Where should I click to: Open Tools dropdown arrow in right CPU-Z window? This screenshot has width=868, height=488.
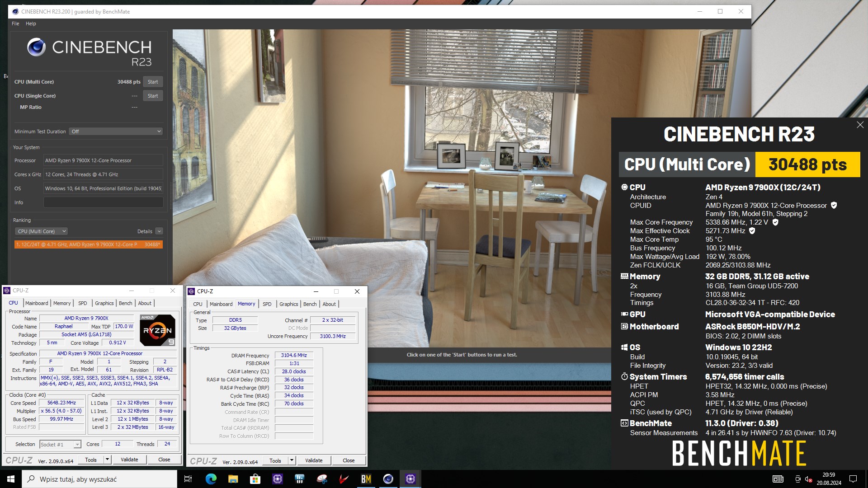click(292, 460)
